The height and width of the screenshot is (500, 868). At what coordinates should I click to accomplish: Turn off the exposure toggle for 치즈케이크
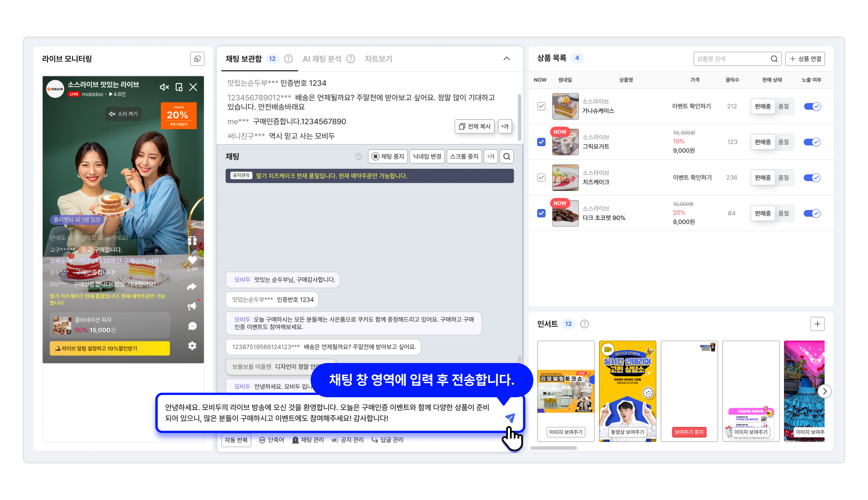pyautogui.click(x=812, y=178)
